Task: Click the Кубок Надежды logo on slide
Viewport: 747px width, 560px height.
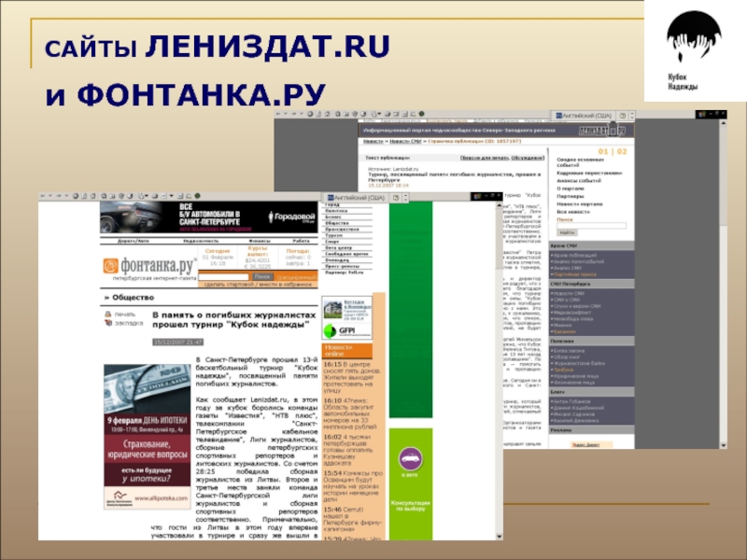Action: (x=694, y=50)
